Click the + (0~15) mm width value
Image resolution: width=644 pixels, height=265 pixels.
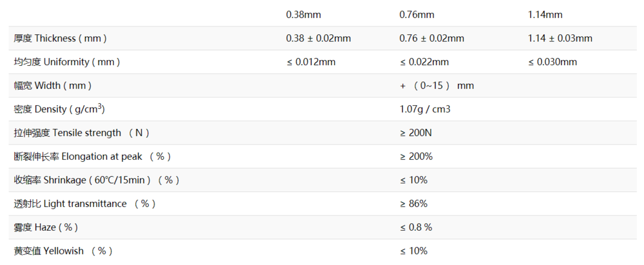tap(437, 85)
